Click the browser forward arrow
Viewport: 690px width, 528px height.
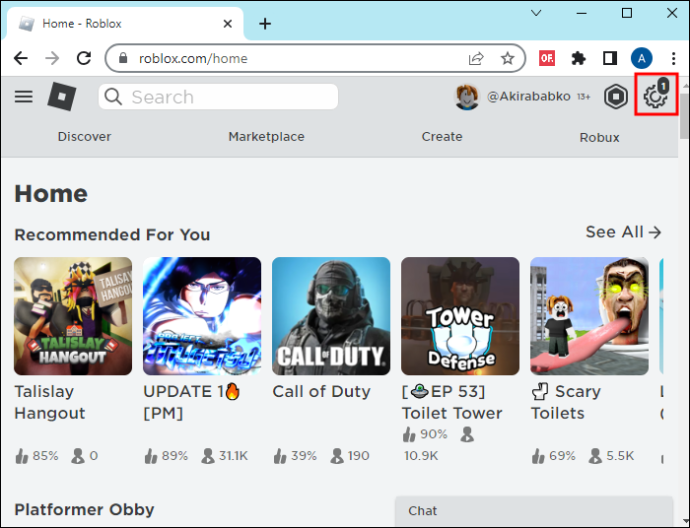point(52,58)
